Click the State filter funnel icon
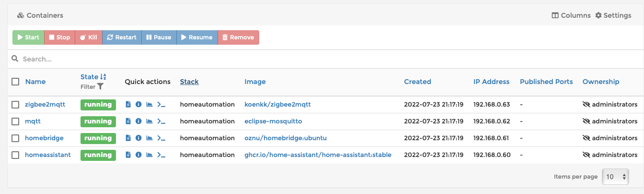Viewport: 644px width, 194px height. [100, 87]
